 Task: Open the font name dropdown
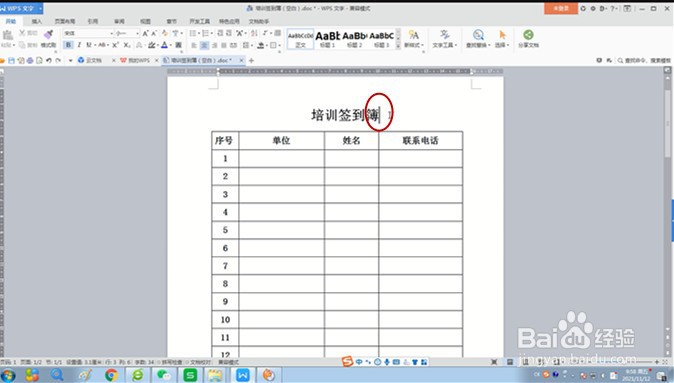(111, 33)
